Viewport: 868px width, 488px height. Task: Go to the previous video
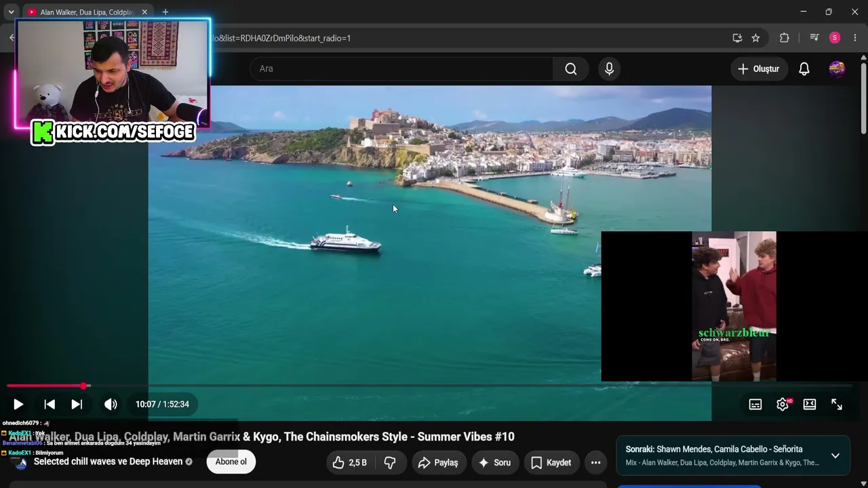coord(50,404)
